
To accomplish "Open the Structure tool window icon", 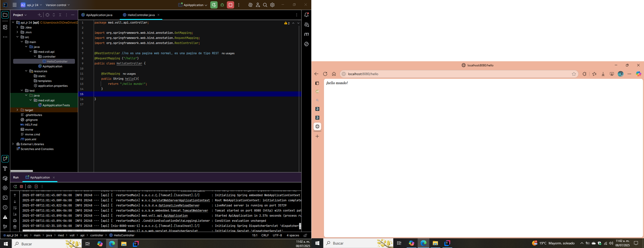I will click(5, 27).
